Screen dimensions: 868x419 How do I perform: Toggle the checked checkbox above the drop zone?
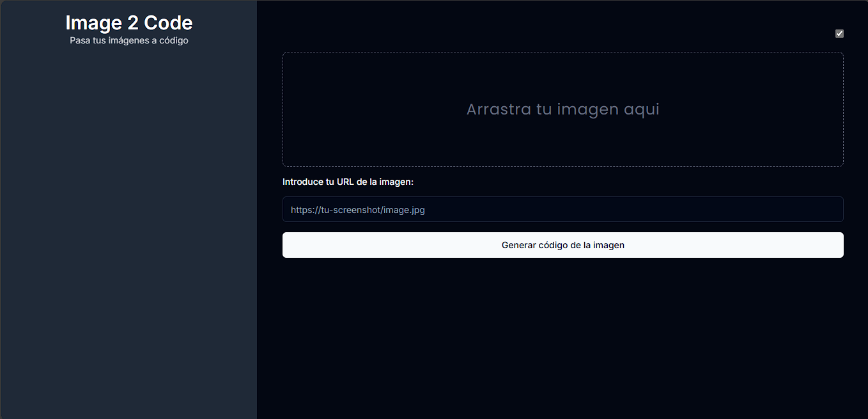[x=839, y=33]
